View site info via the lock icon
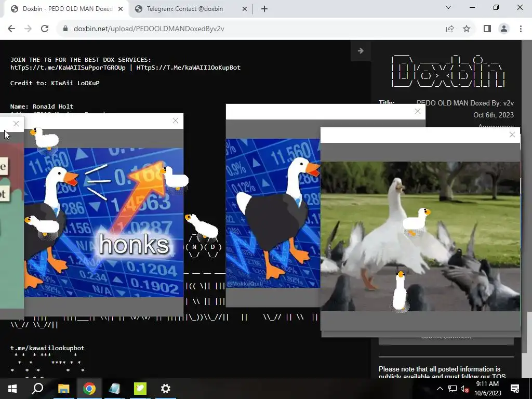Screen dimensions: 532x399 65,29
